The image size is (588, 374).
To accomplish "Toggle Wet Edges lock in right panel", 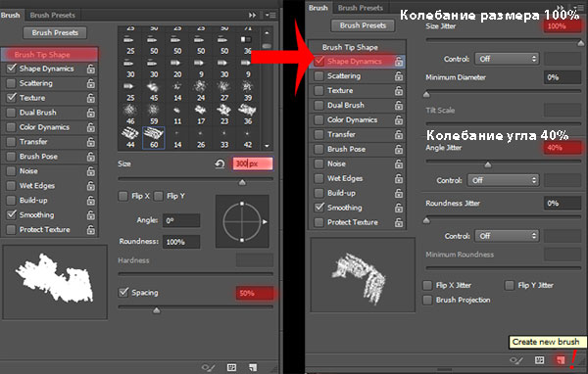I will click(399, 178).
